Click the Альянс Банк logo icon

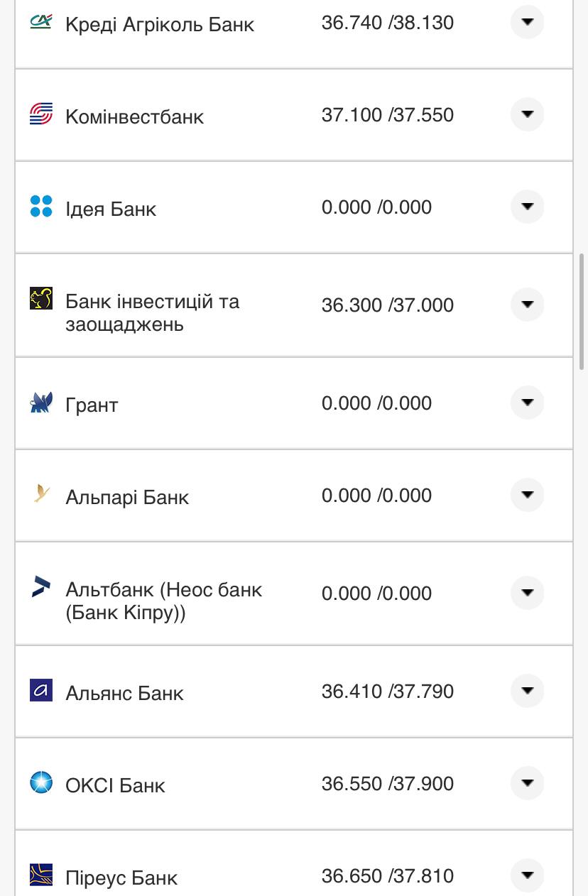pos(41,690)
